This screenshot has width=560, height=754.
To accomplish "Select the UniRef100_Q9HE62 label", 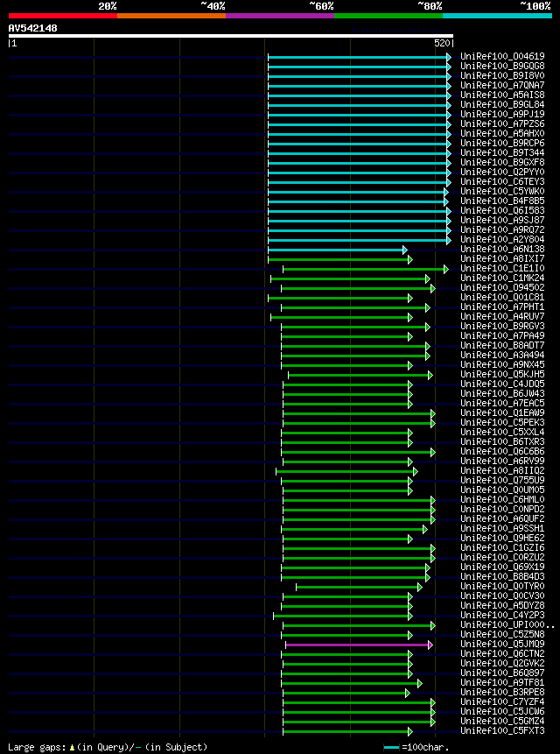I will (x=502, y=538).
